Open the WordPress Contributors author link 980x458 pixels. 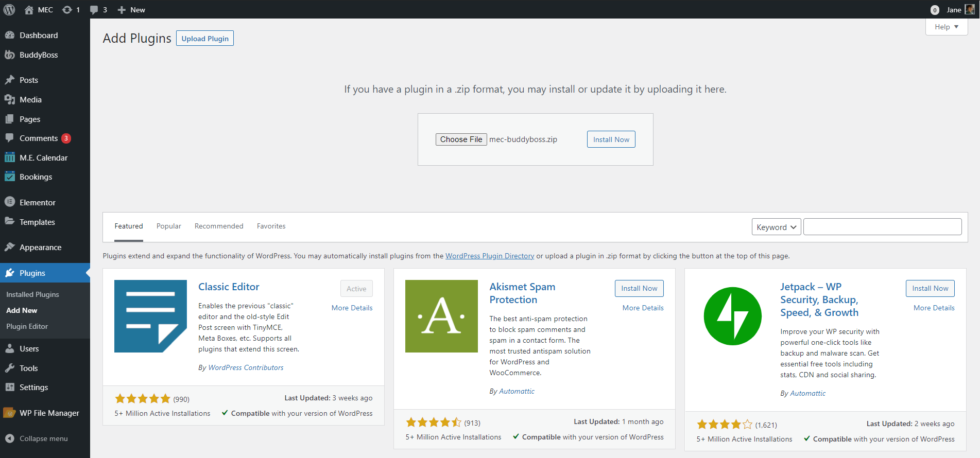(246, 367)
